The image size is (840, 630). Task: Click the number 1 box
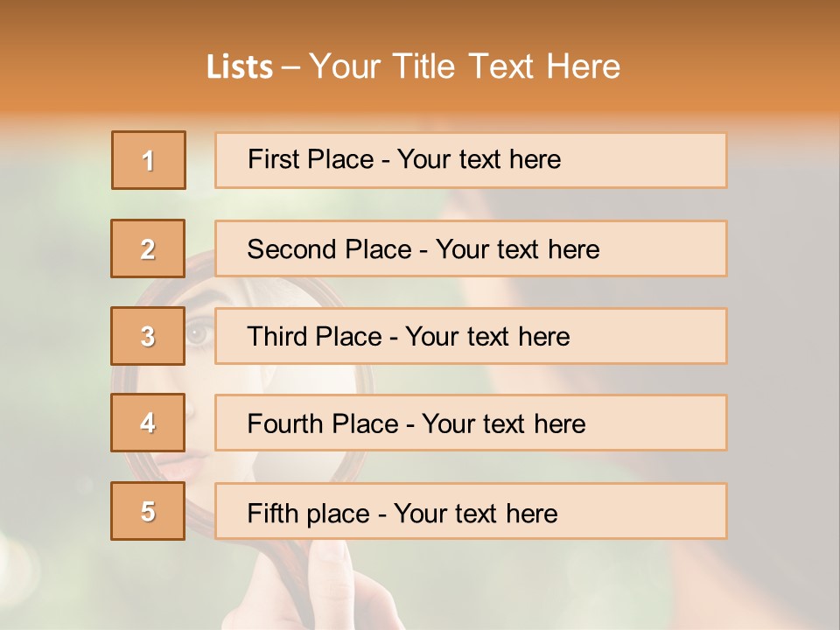point(149,160)
